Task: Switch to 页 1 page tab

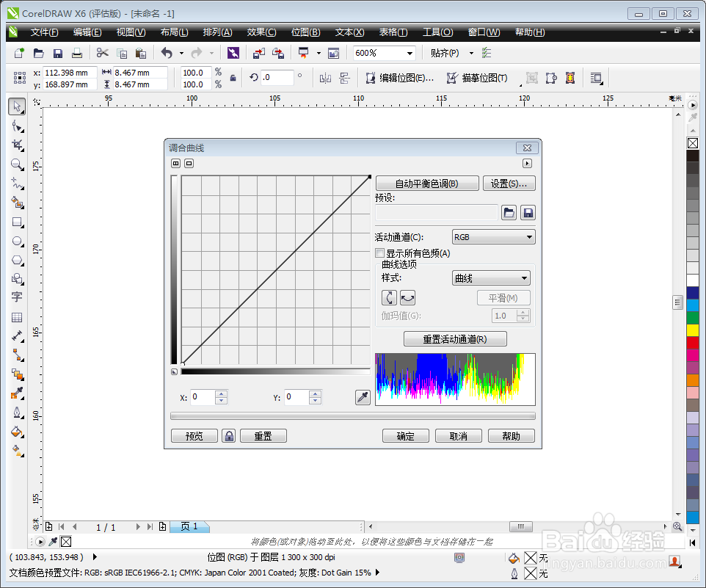Action: click(x=189, y=526)
